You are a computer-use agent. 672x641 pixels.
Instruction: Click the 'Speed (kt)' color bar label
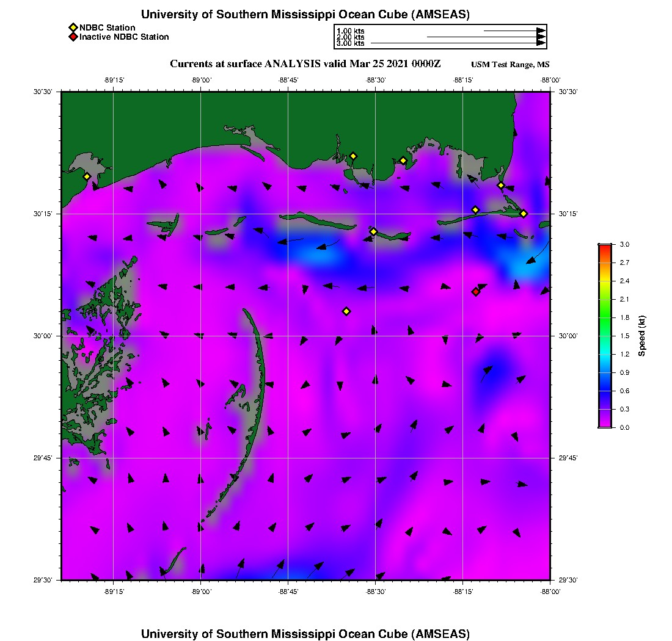coord(641,336)
